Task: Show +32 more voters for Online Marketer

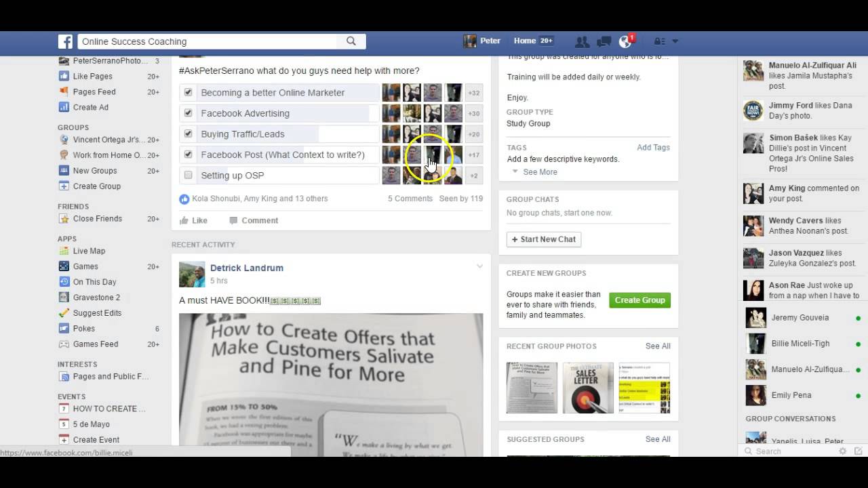Action: pos(473,93)
